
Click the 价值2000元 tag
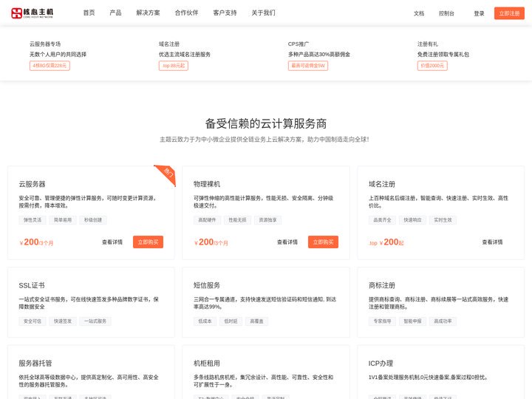coord(432,66)
